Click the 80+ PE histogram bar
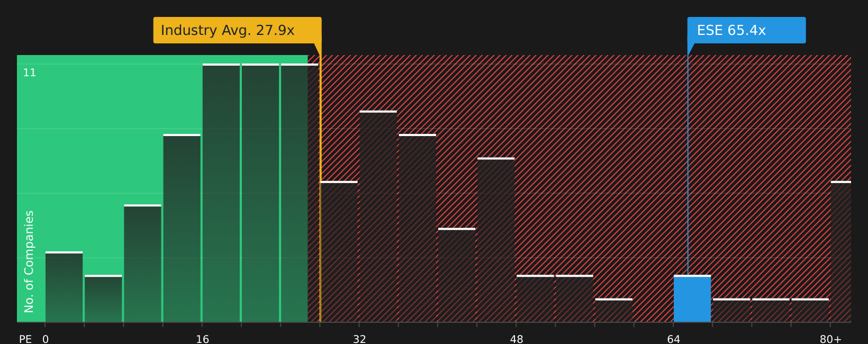Screen dimensions: 868x344 pyautogui.click(x=841, y=251)
